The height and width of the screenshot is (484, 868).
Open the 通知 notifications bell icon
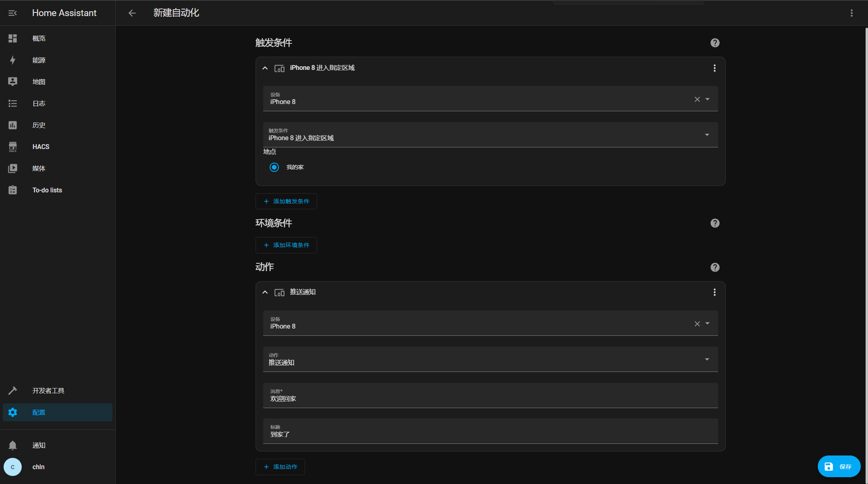(x=12, y=445)
